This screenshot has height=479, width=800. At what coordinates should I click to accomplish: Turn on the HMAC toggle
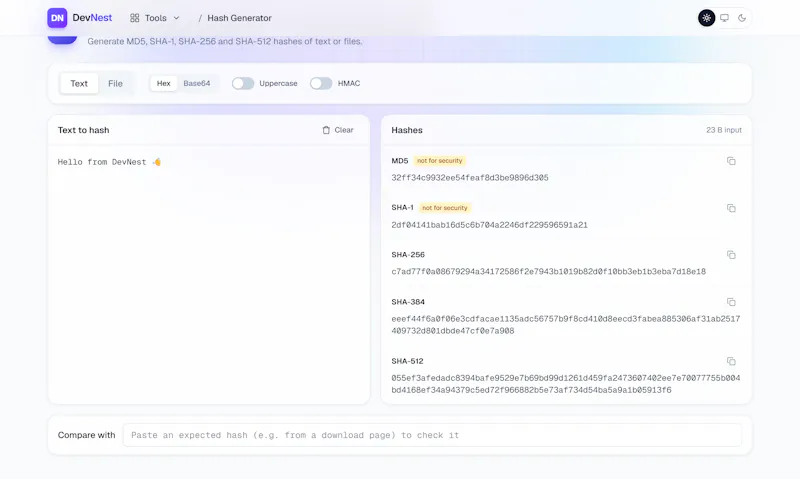click(321, 84)
